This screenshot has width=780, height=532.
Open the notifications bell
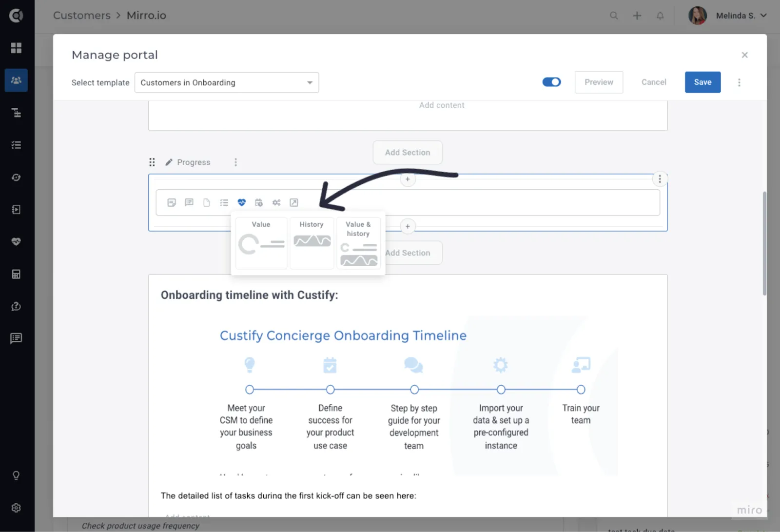[x=660, y=16]
